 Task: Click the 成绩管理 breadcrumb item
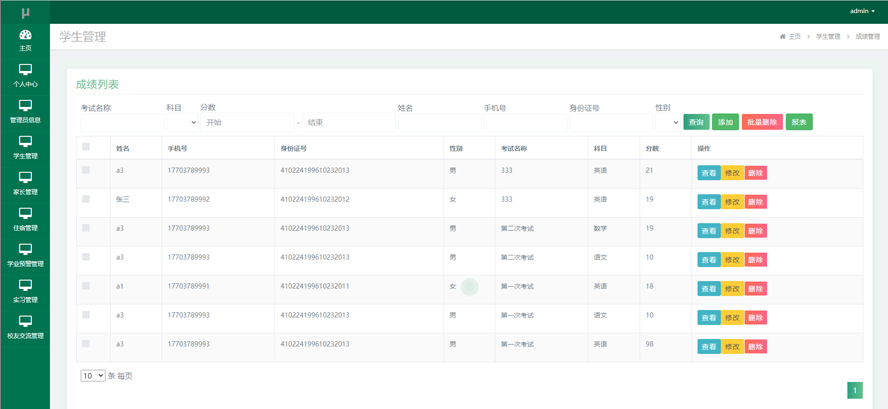coord(868,36)
